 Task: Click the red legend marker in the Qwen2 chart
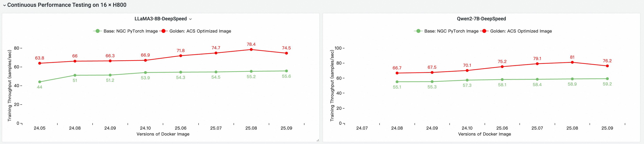click(x=484, y=31)
